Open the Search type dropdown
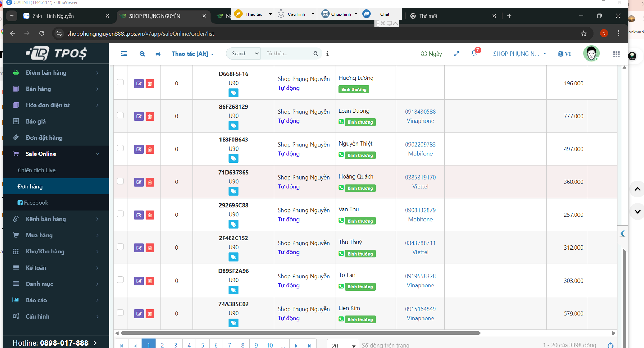Screen dimensions: 644x348 pyautogui.click(x=244, y=54)
